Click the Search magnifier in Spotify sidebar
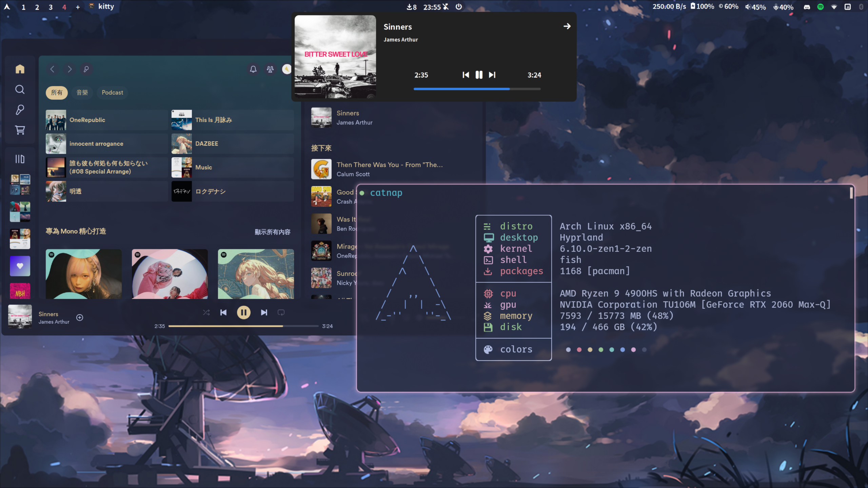Viewport: 868px width, 488px height. coord(20,89)
